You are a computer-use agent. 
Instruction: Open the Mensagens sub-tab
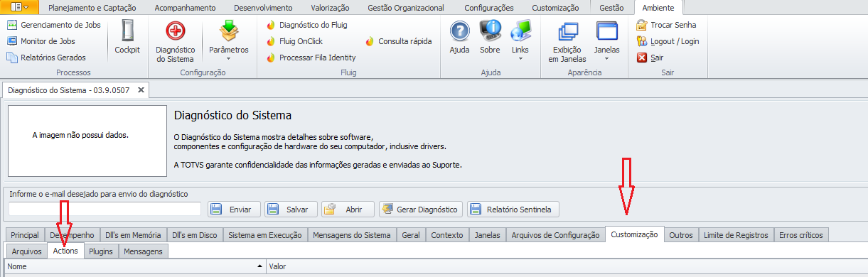144,251
